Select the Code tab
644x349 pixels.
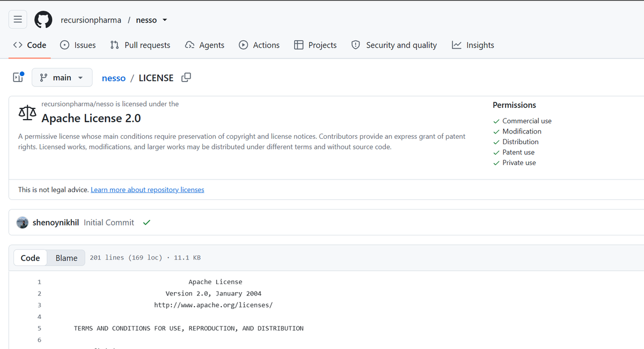click(30, 45)
